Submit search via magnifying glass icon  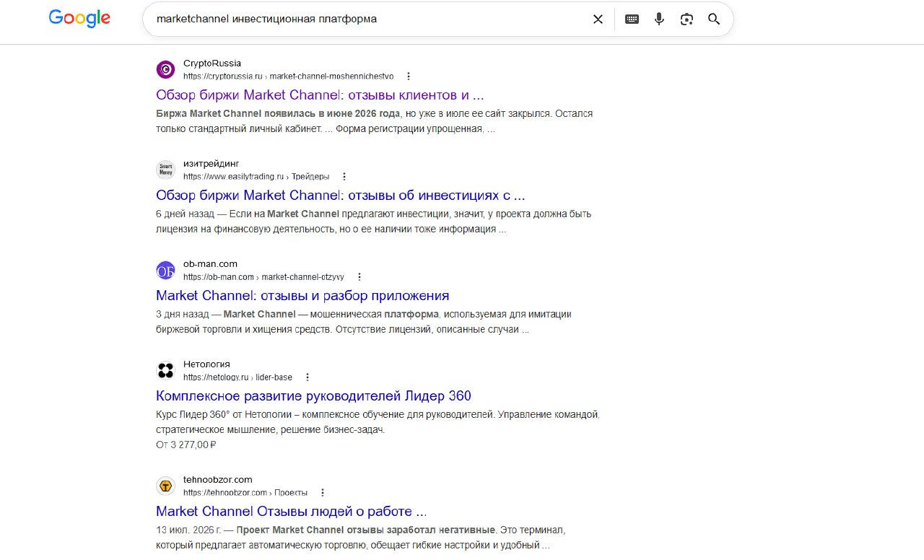pos(714,19)
